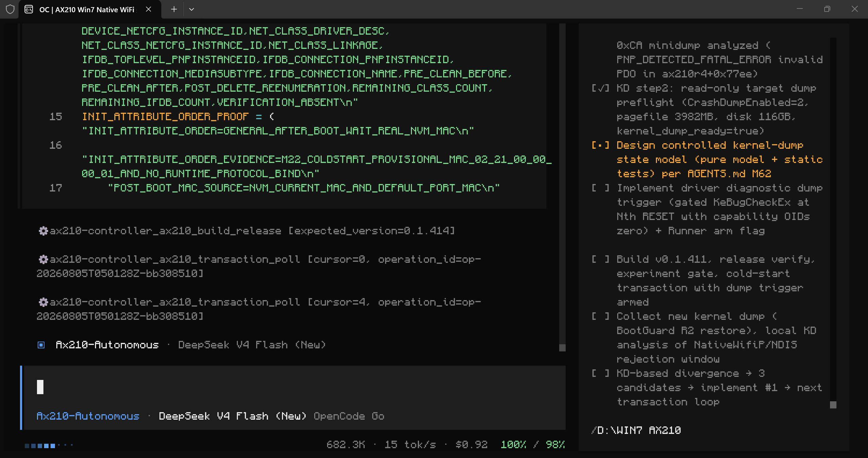Viewport: 868px width, 458px height.
Task: Click code line number 17
Action: coord(56,188)
